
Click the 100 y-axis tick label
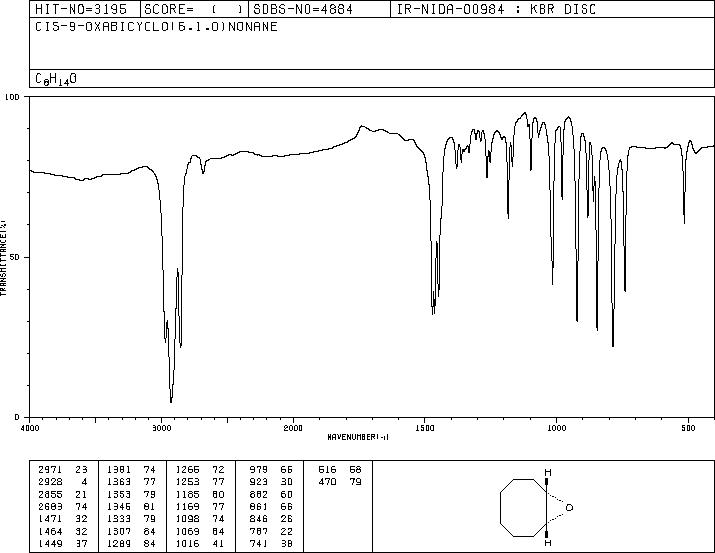13,97
